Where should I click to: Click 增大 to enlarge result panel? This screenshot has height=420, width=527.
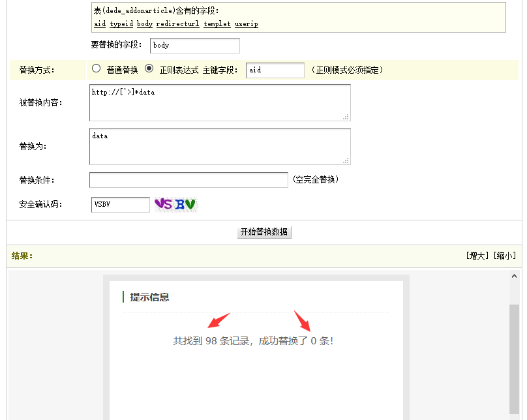[x=478, y=256]
